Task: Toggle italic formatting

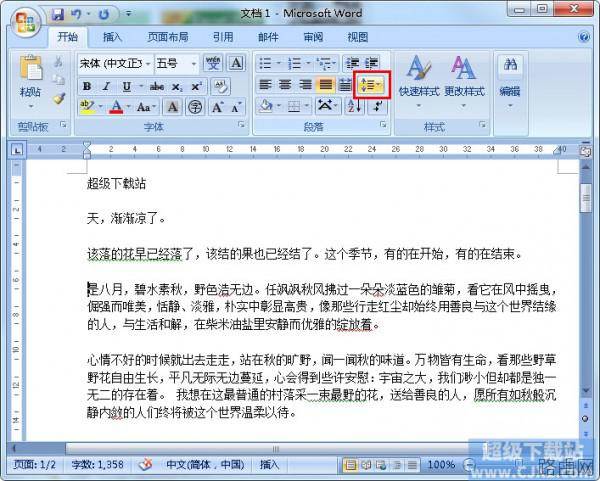Action: (106, 86)
